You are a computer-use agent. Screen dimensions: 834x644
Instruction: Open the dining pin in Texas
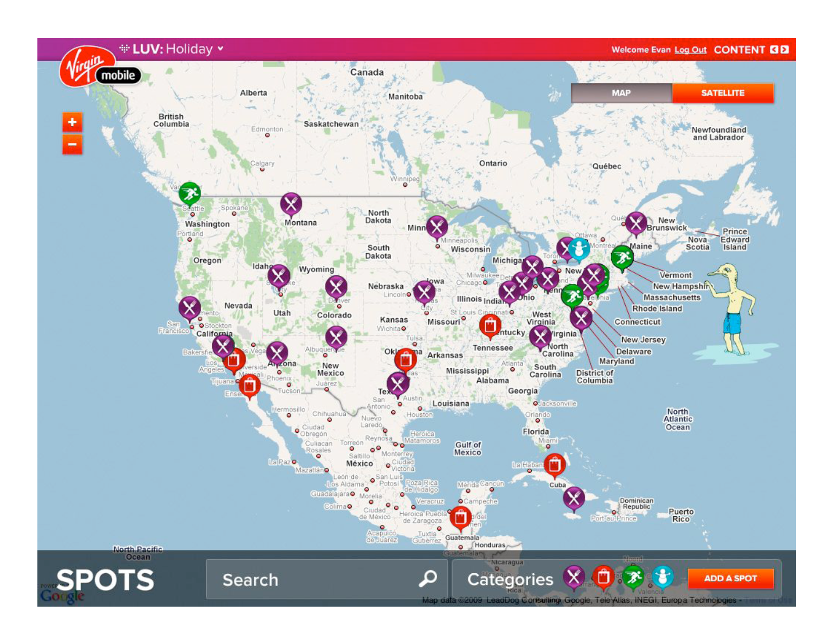click(x=398, y=384)
